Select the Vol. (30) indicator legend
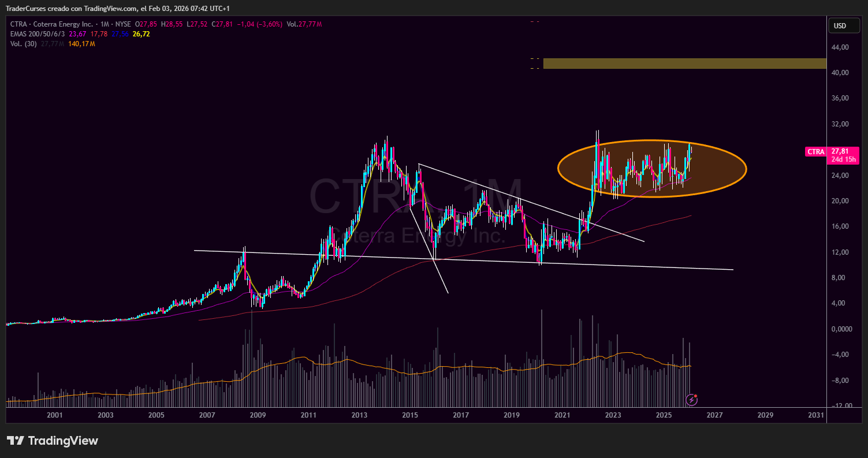868x458 pixels. pos(23,44)
